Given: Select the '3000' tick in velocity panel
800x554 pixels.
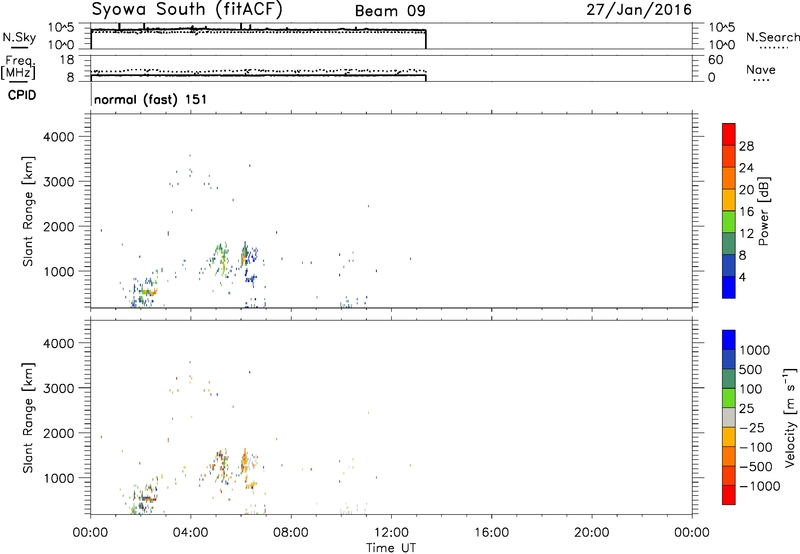Looking at the screenshot, I should point(59,388).
